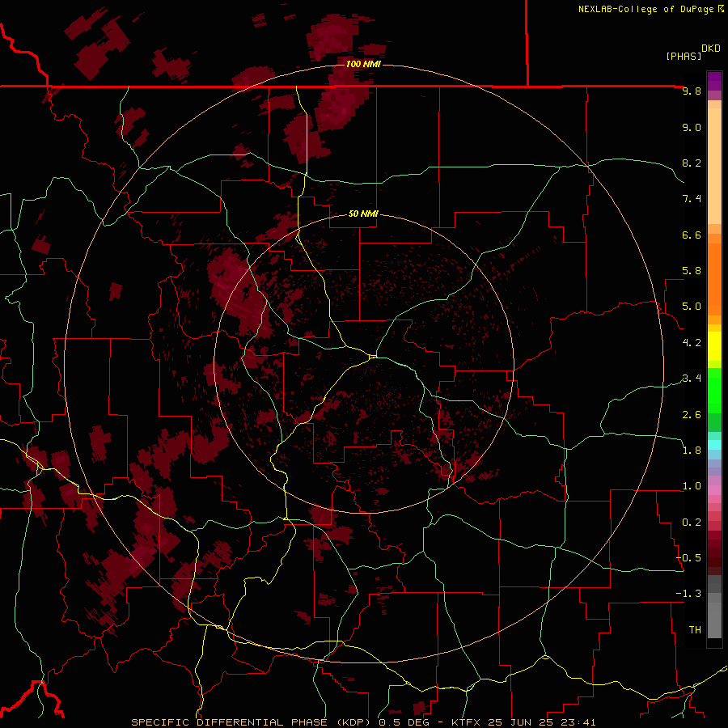Click the NEXLAB-College of DuPage label

(x=645, y=9)
